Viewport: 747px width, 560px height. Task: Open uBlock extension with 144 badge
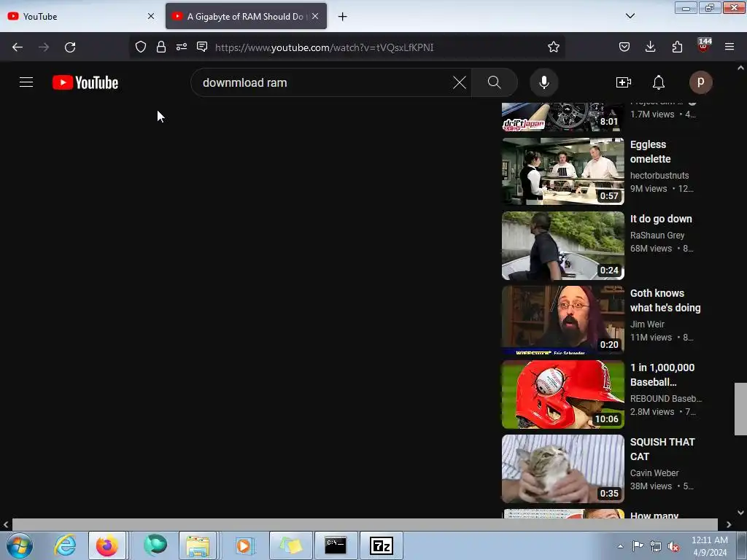point(704,46)
